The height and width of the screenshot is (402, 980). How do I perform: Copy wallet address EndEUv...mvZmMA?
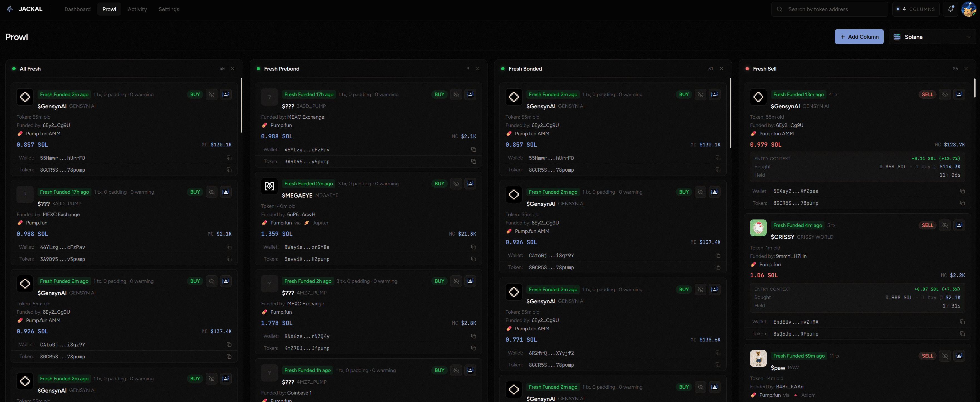[962, 322]
